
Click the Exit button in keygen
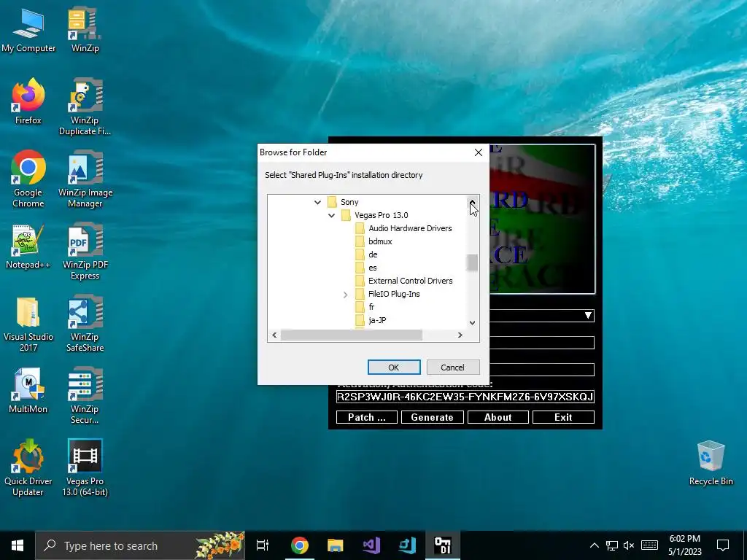[563, 417]
